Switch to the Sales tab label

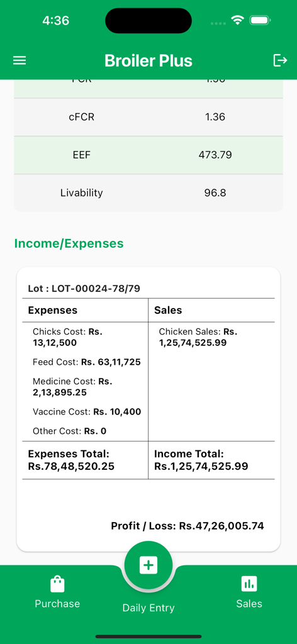(x=249, y=603)
